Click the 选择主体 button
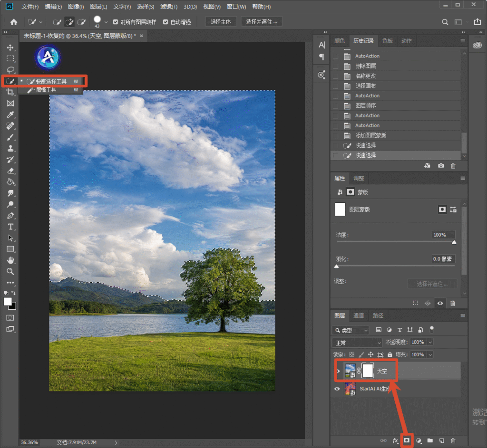Image resolution: width=487 pixels, height=448 pixels. coord(221,22)
